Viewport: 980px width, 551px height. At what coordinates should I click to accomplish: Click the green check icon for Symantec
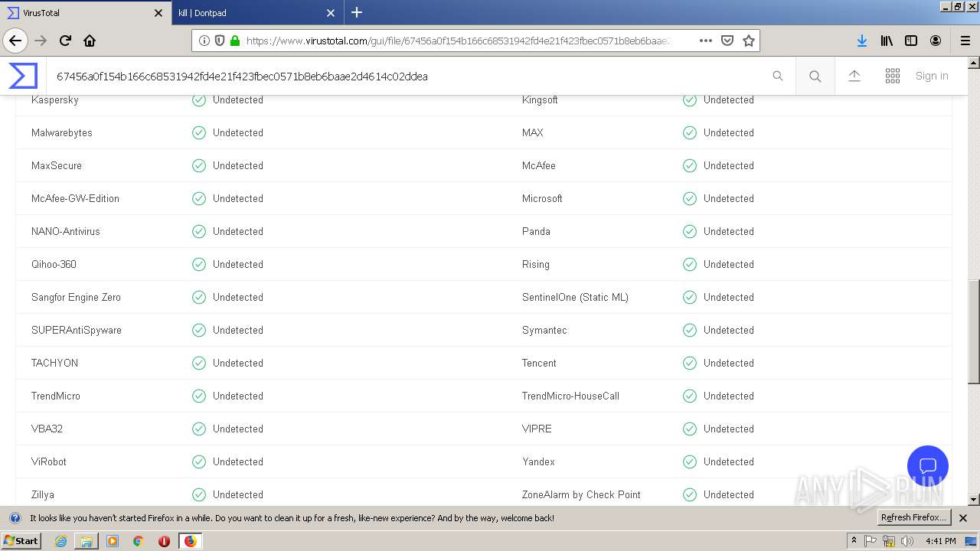click(690, 331)
